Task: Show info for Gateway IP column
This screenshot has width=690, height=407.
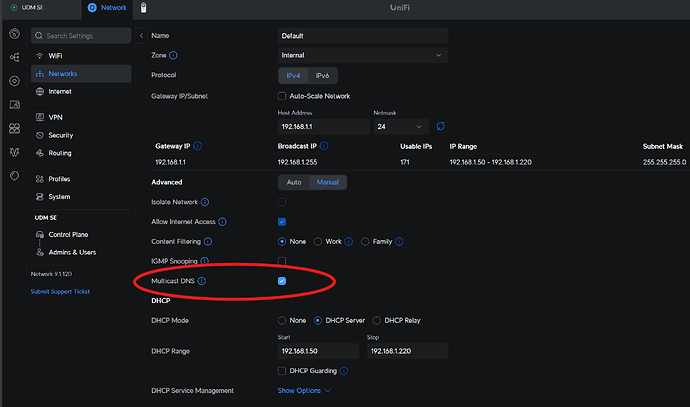Action: pyautogui.click(x=198, y=146)
